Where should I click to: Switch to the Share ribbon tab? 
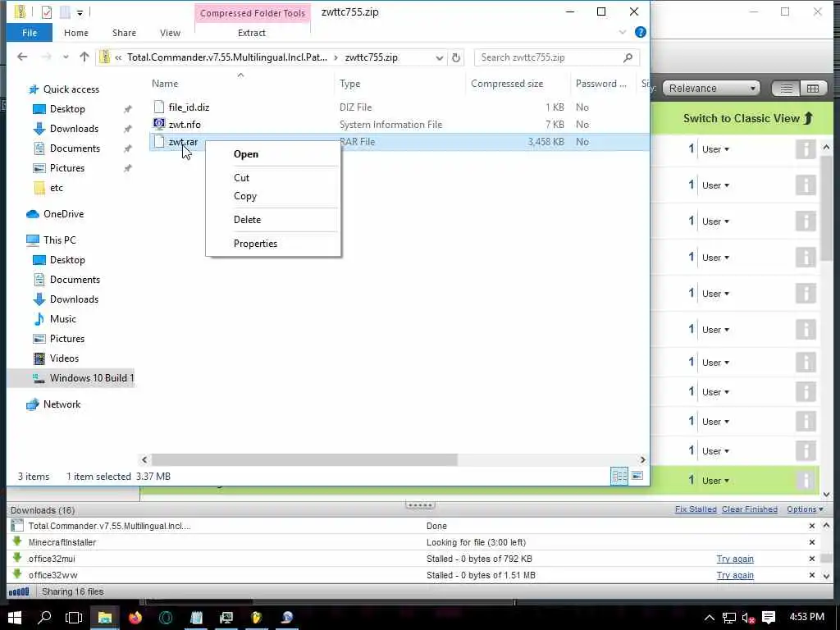[x=125, y=33]
